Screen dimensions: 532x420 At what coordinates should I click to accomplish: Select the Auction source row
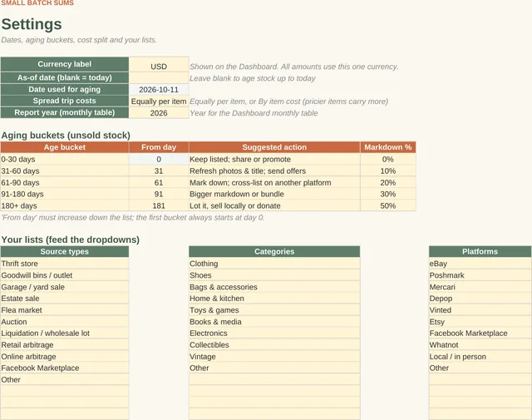[65, 322]
